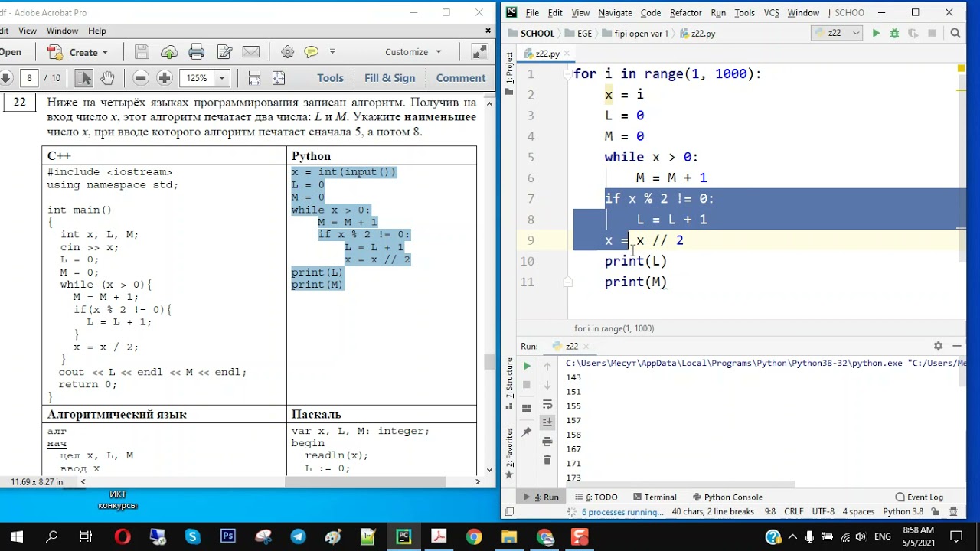Run z22 with green play button

[876, 34]
